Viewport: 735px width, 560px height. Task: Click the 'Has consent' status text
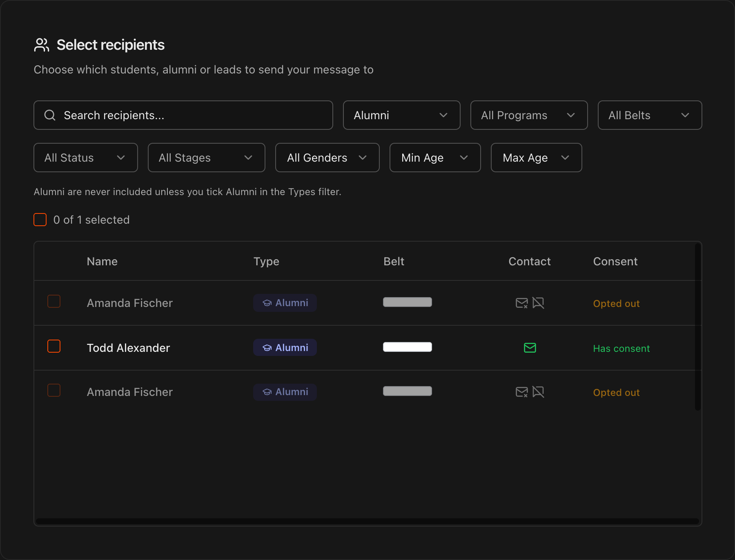pos(621,349)
